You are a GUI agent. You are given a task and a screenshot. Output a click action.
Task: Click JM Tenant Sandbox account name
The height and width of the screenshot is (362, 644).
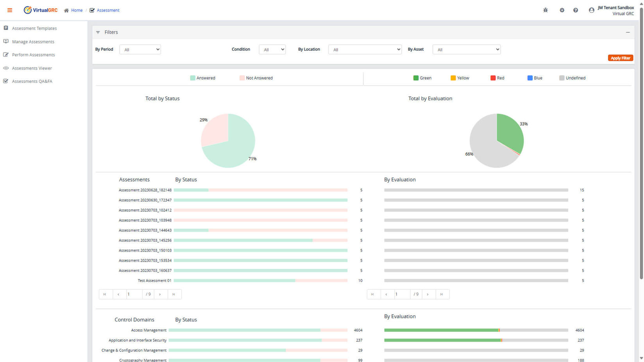tap(615, 7)
